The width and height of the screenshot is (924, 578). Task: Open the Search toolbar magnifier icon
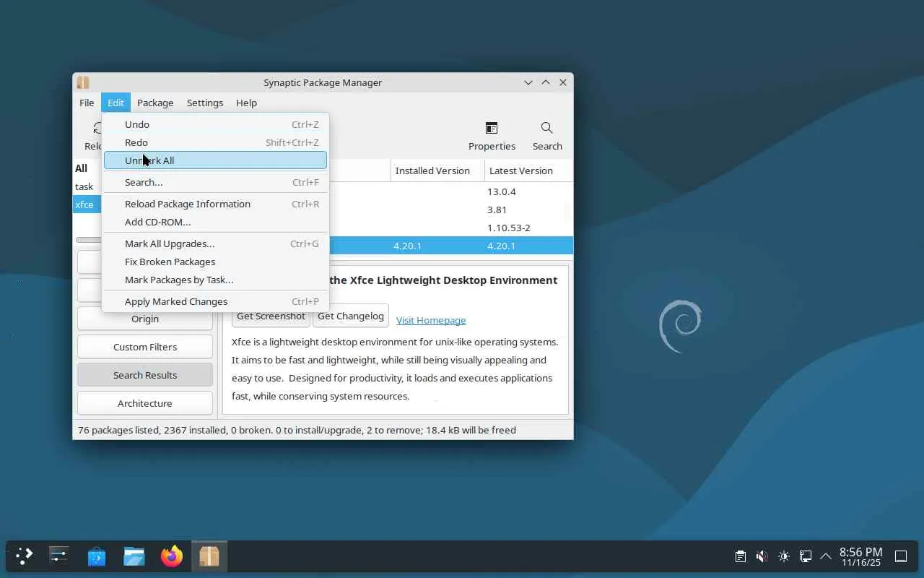coord(547,129)
